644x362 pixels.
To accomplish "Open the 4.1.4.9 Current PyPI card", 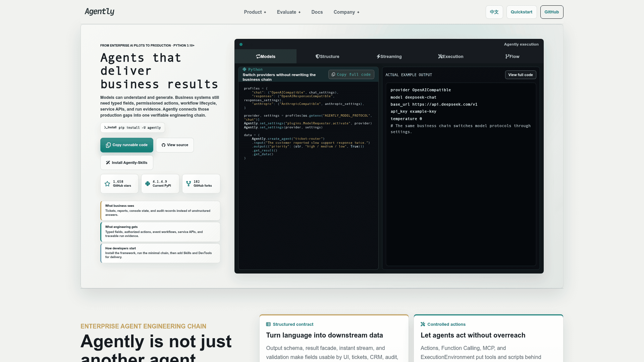I will pos(160,184).
